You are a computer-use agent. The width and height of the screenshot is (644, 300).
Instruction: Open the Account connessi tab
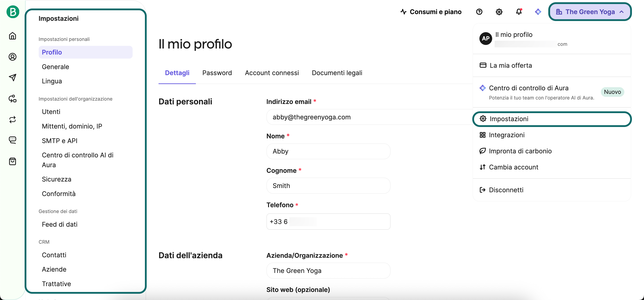271,73
